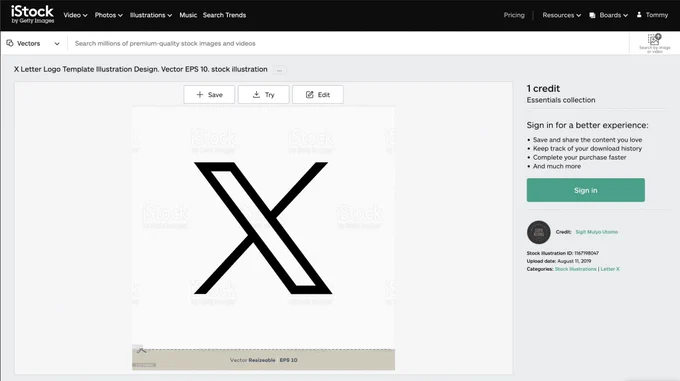This screenshot has height=381, width=680.
Task: Click the green Sign in button
Action: (585, 190)
